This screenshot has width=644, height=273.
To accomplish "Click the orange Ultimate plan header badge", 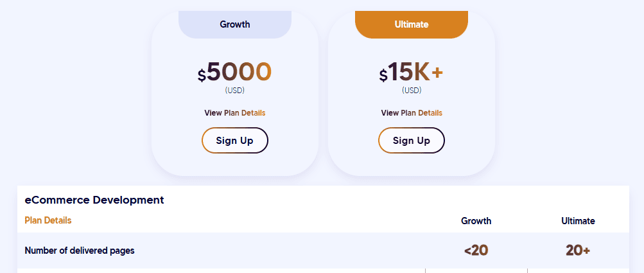I will pos(412,24).
